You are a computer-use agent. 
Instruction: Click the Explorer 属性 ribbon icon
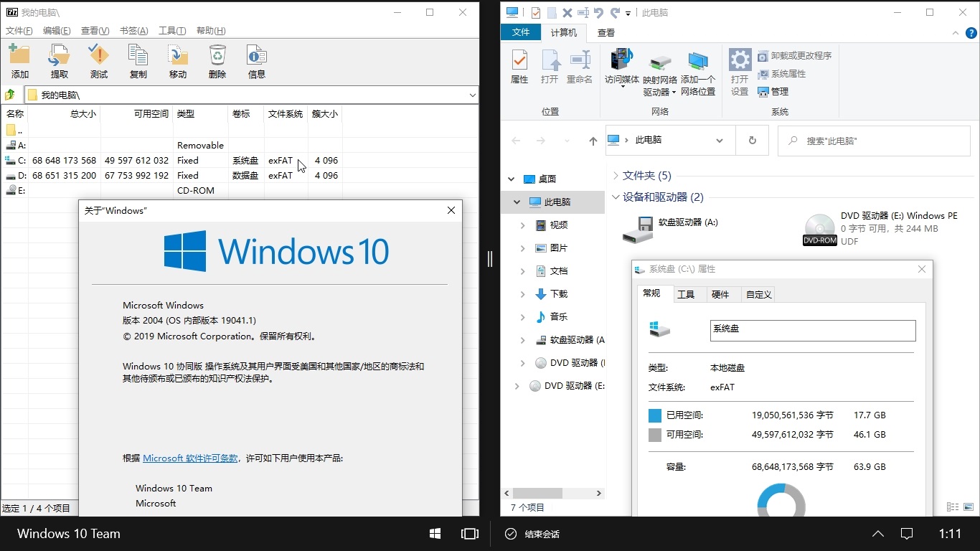519,67
